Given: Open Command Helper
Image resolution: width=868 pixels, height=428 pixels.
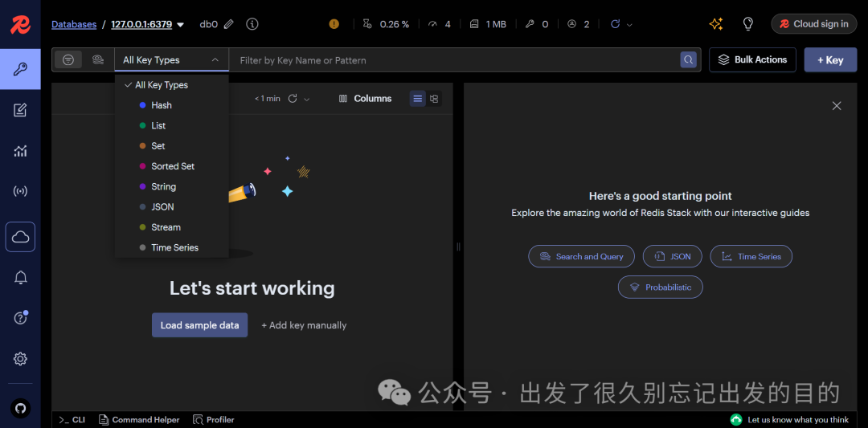Looking at the screenshot, I should point(139,420).
